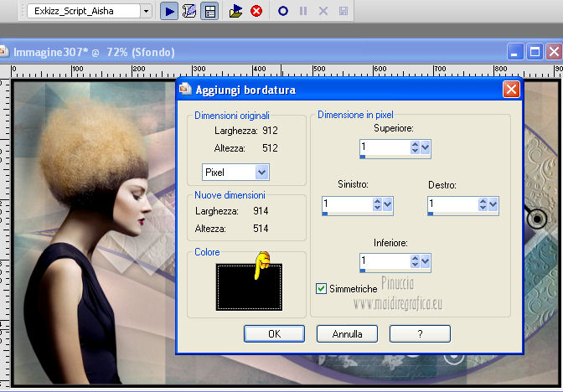Click the Inferiore value input field
The width and height of the screenshot is (563, 392).
pyautogui.click(x=385, y=261)
